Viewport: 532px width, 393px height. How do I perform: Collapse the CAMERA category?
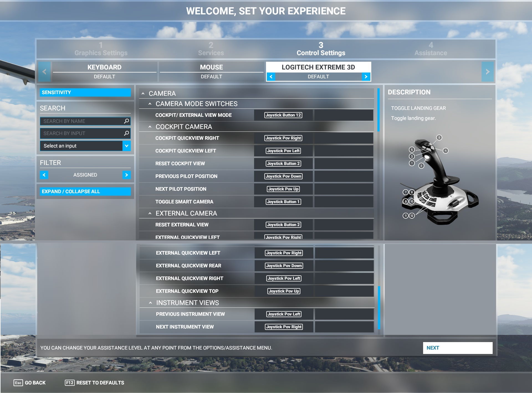(x=143, y=94)
